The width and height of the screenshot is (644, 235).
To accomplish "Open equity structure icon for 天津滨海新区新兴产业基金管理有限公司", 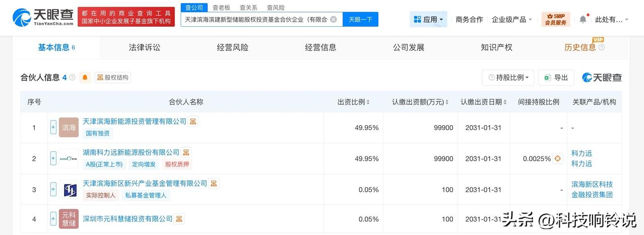I will pos(214,184).
